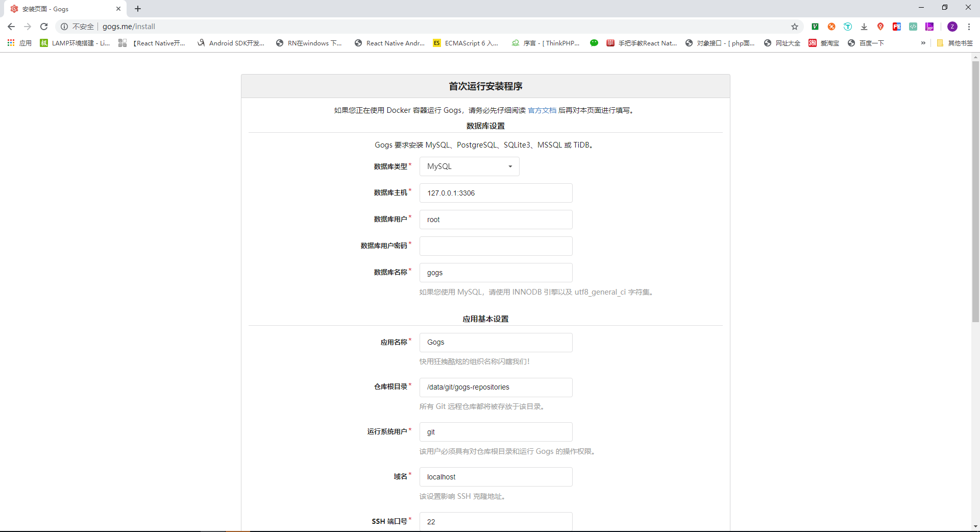The width and height of the screenshot is (980, 532).
Task: Open the Chrome three-dot menu
Action: click(969, 27)
